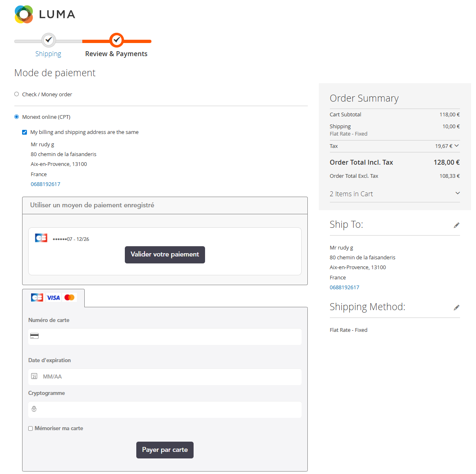Click the Cryptogramme input field
Screen dimensions: 476x474
(168, 409)
